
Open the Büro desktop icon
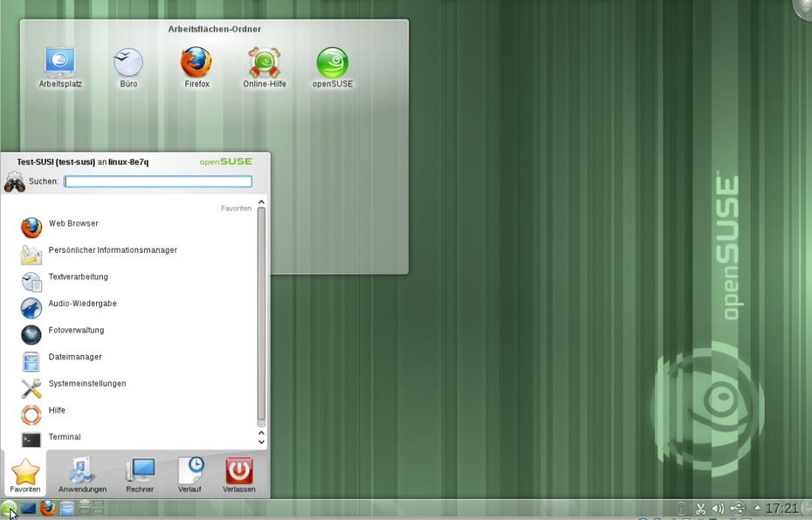point(128,64)
